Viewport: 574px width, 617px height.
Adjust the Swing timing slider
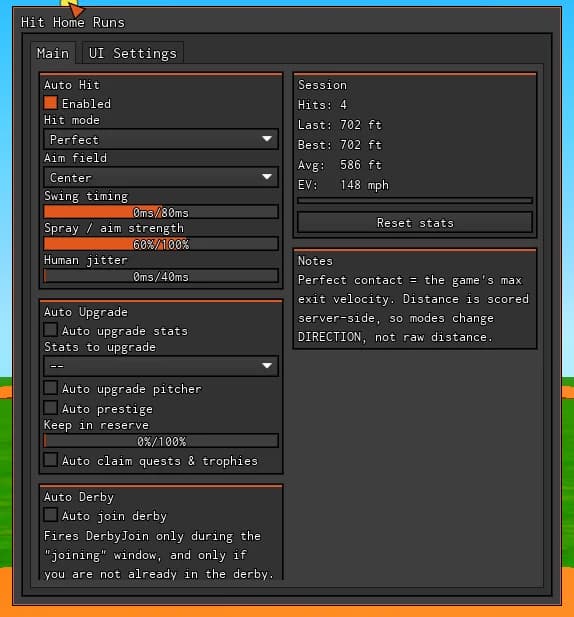(161, 212)
